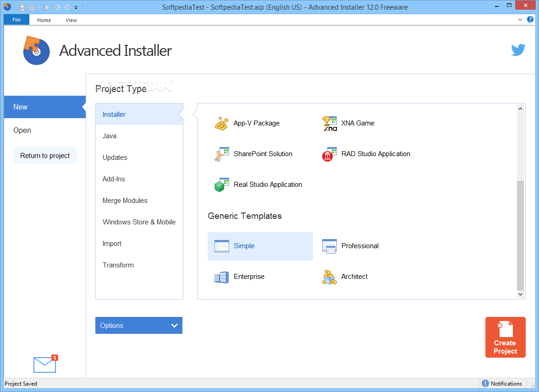Click the Build icon in quick access toolbar
This screenshot has height=392, width=539.
point(32,7)
